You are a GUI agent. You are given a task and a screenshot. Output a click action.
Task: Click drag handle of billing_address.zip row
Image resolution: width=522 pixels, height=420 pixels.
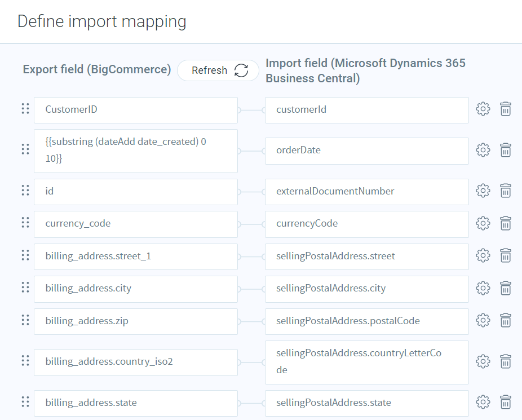[25, 320]
